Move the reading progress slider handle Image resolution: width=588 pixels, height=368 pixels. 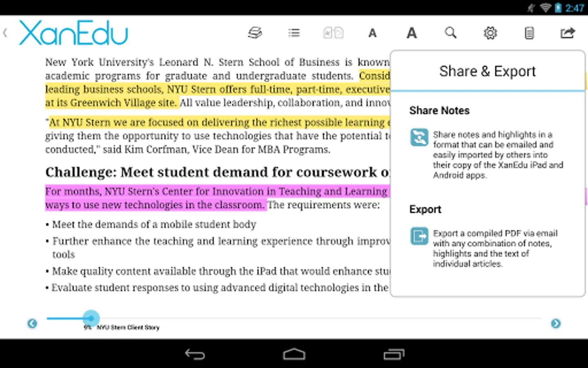coord(91,318)
